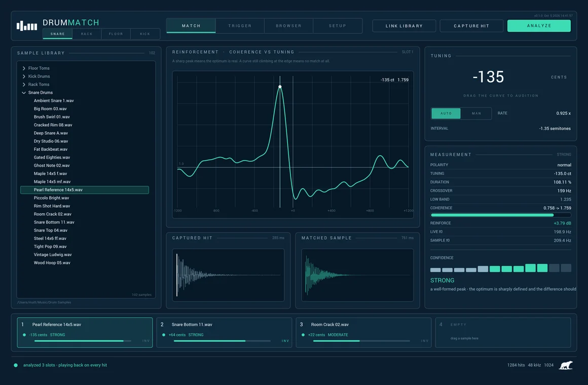This screenshot has width=588, height=385.
Task: Select Steel 14x6 ff.wav
Action: [x=84, y=239]
